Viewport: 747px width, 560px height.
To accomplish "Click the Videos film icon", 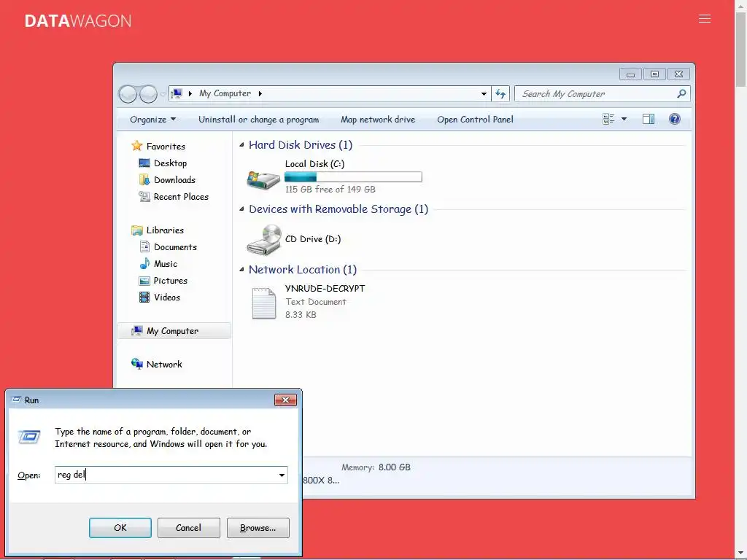I will pos(144,297).
